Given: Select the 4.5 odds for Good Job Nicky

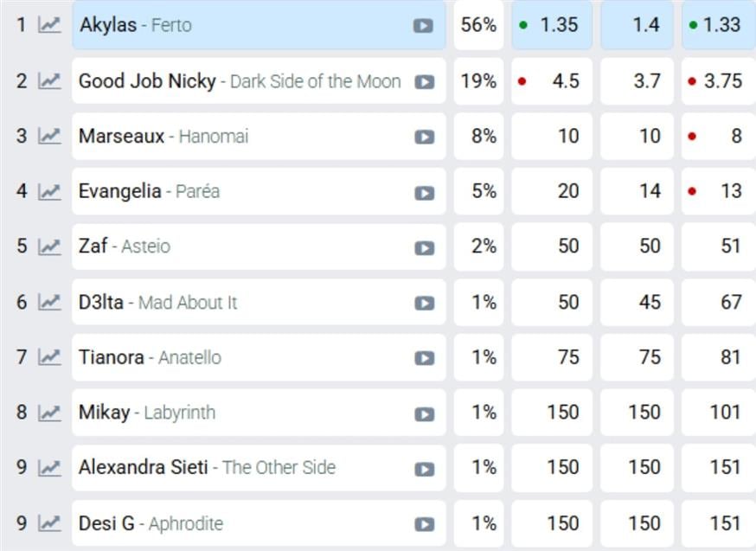Looking at the screenshot, I should click(x=552, y=81).
